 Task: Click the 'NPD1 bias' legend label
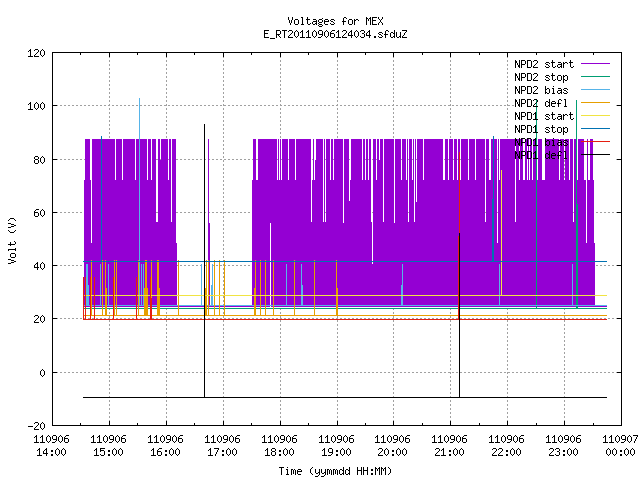541,142
